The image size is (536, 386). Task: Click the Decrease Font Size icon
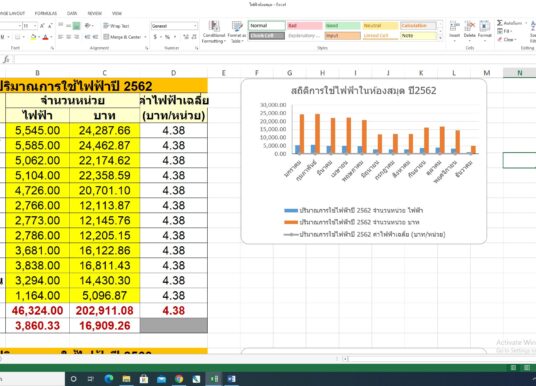(50, 26)
